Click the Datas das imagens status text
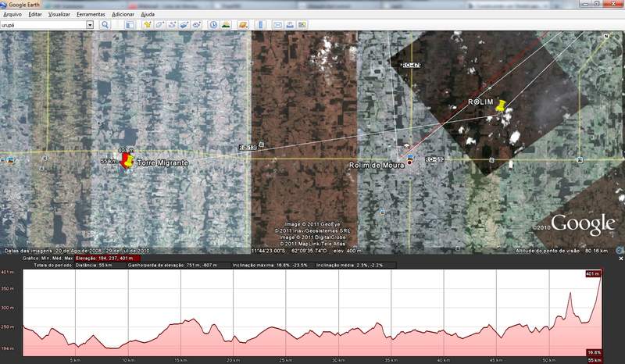The width and height of the screenshot is (625, 364). click(x=77, y=251)
